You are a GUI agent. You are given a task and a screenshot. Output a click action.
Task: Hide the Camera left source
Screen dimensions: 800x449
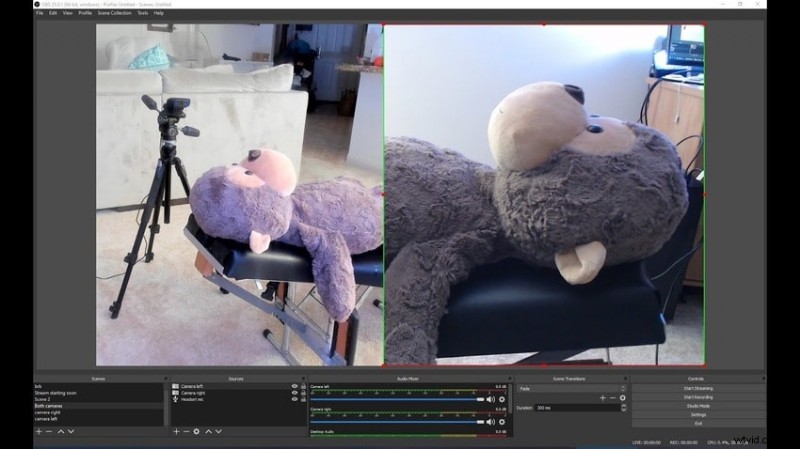pos(294,386)
